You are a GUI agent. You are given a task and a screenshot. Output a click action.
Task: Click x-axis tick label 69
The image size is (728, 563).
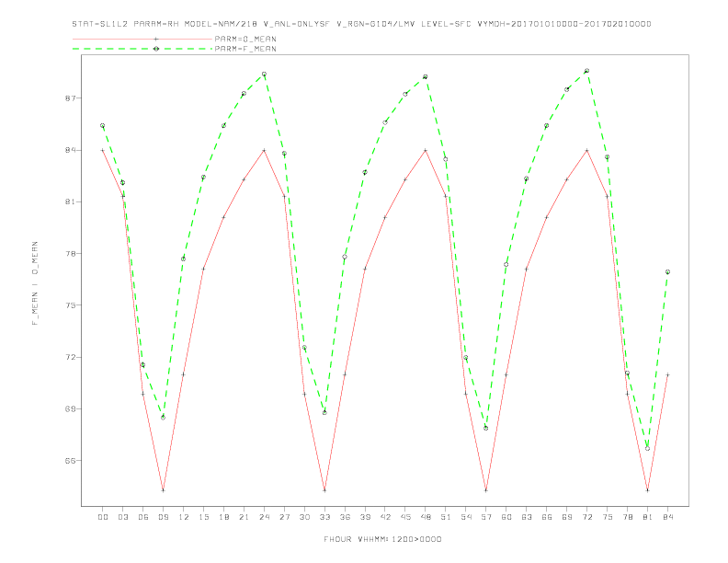[567, 517]
